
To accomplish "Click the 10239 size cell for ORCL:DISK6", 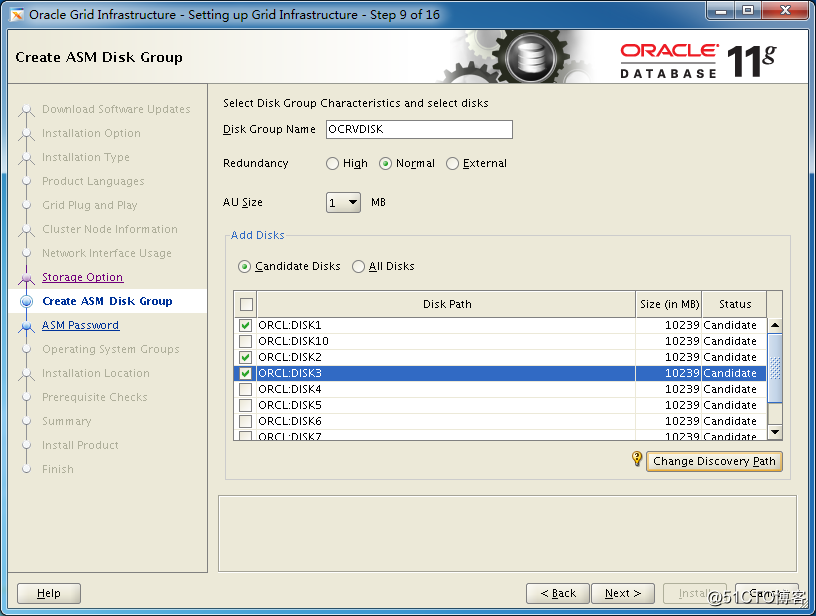I will tap(668, 421).
